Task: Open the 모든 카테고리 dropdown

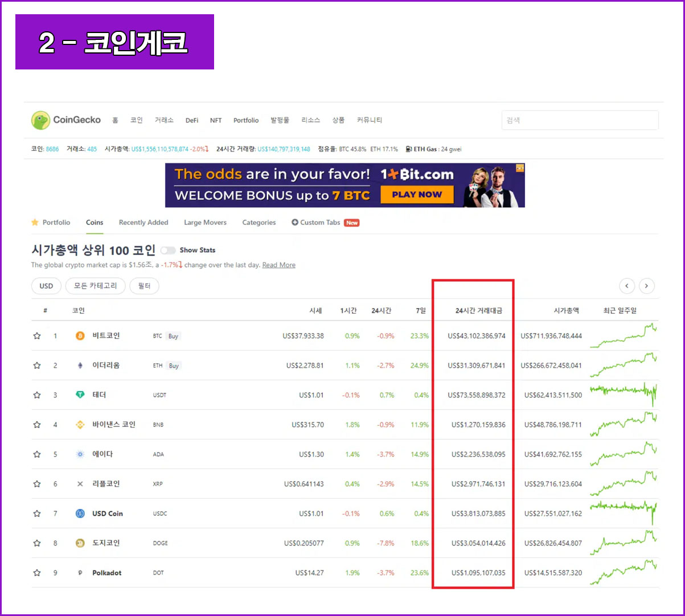Action: pyautogui.click(x=95, y=286)
